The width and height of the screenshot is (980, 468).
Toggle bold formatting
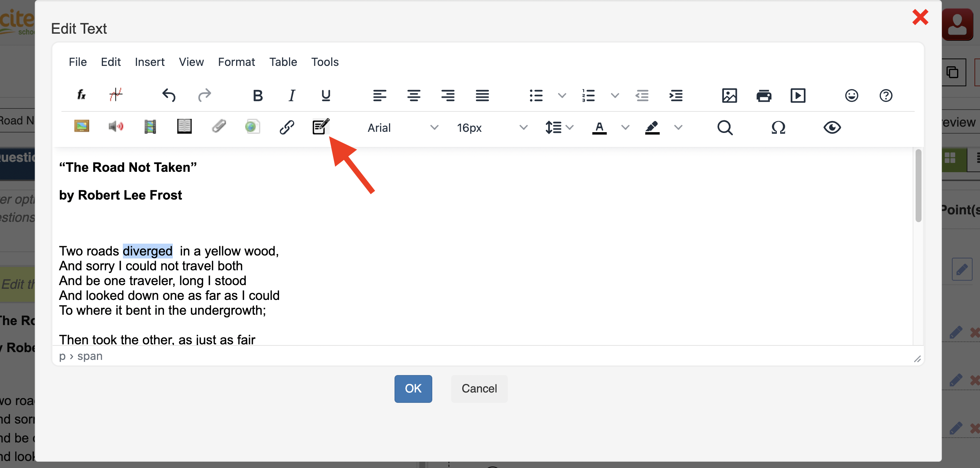[x=258, y=96]
